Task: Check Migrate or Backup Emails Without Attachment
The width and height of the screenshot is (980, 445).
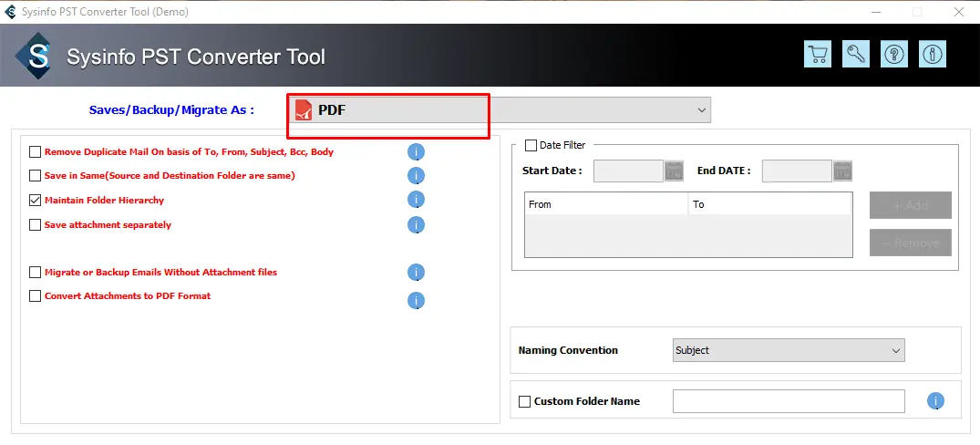Action: pos(35,273)
